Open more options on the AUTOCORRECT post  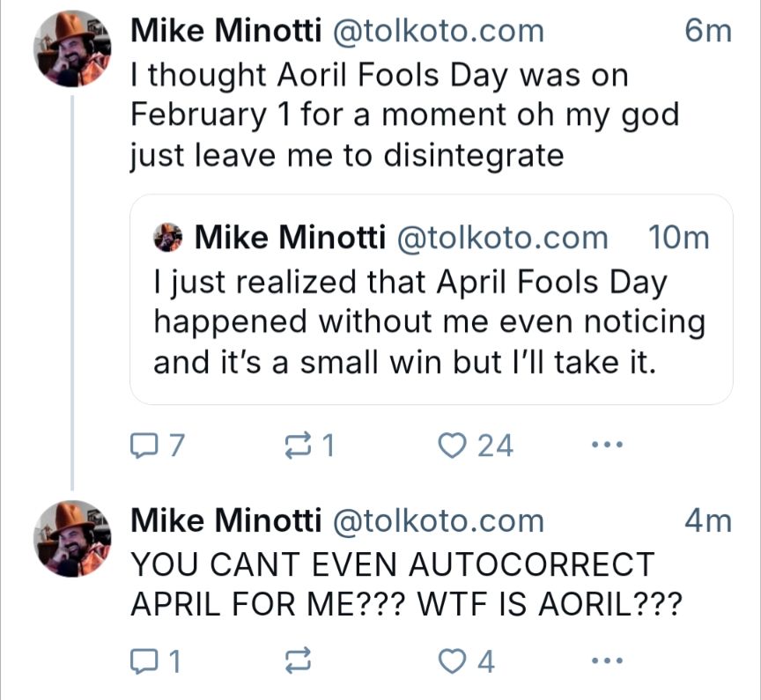click(x=607, y=658)
